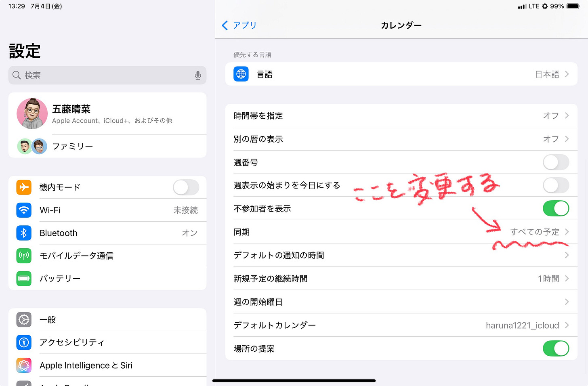Open the デフォルトカレンダー chevron

click(567, 325)
